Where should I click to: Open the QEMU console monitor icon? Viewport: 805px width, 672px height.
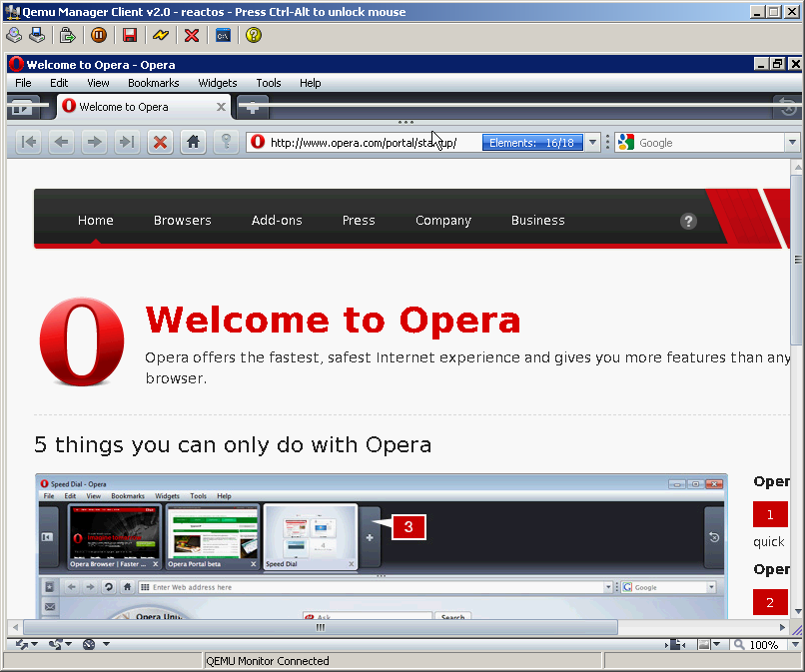[223, 35]
